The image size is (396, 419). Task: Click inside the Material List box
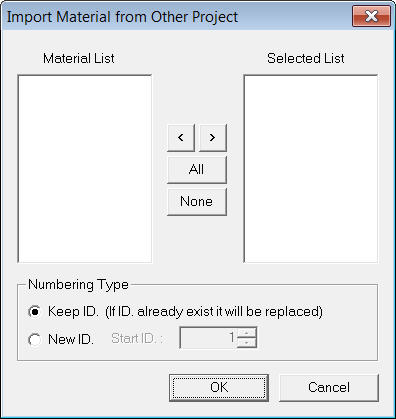coord(85,168)
